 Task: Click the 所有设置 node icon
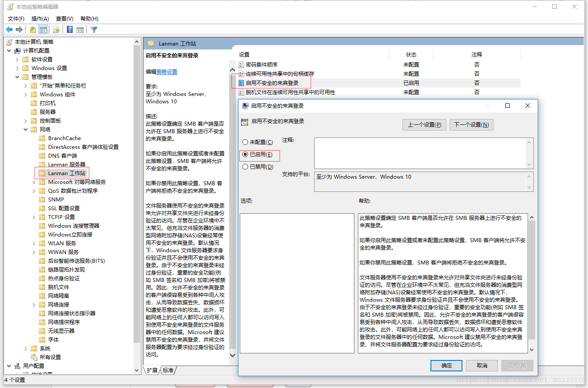click(34, 357)
